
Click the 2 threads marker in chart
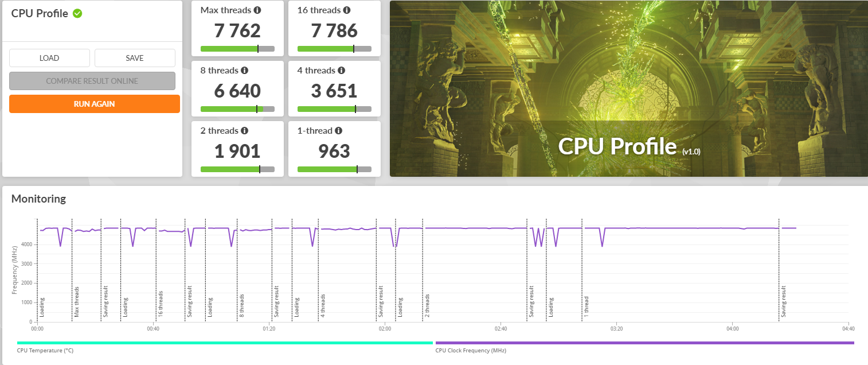point(427,305)
